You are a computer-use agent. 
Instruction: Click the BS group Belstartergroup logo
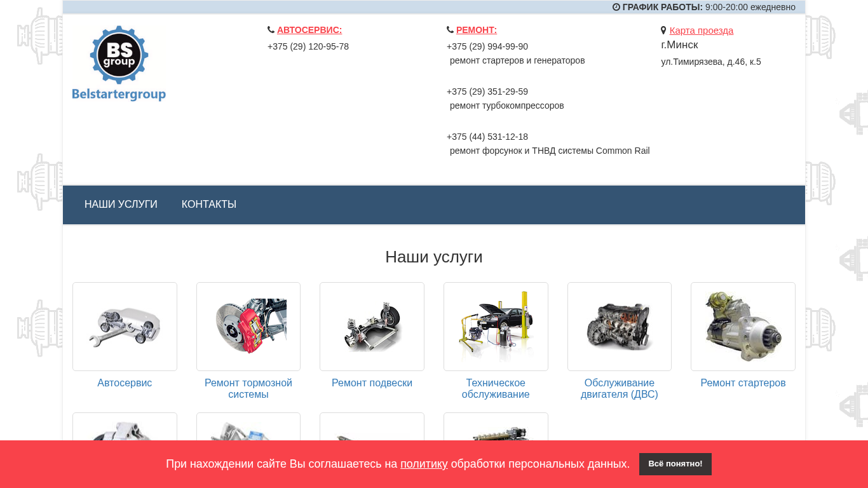coord(119,64)
